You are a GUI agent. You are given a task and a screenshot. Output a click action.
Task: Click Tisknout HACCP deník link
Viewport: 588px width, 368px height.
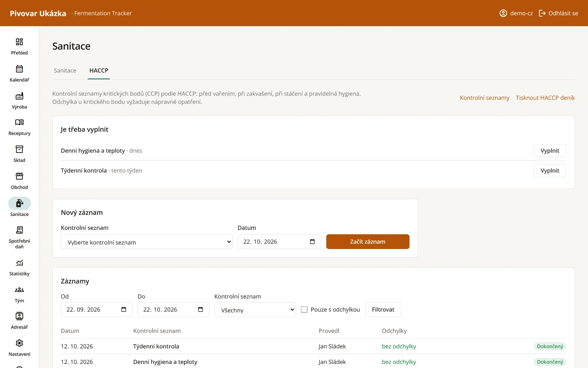point(545,98)
